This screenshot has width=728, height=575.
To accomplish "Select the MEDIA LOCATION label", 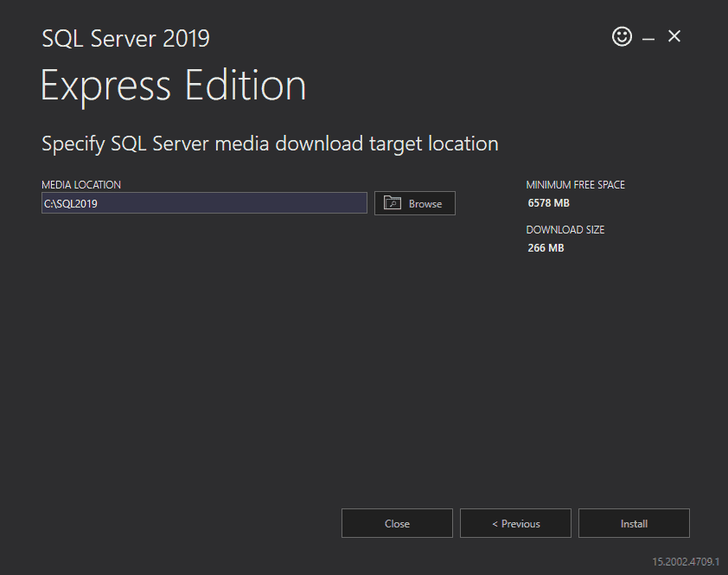I will pyautogui.click(x=80, y=184).
